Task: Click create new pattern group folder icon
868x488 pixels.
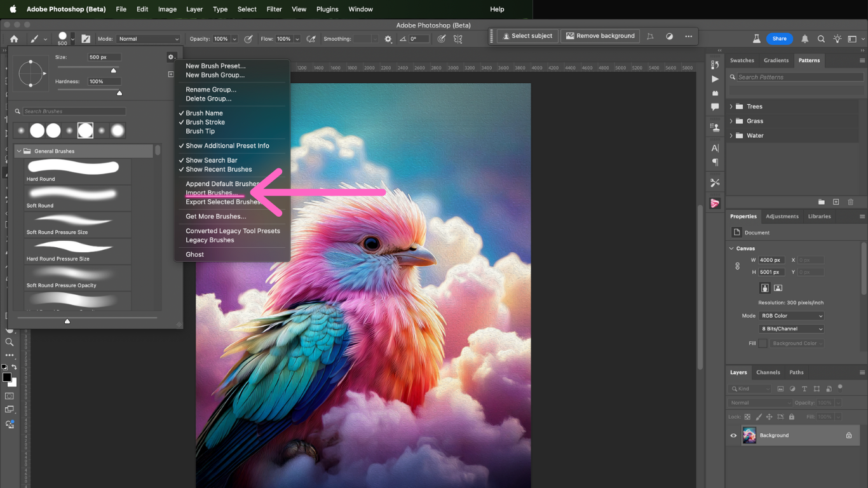Action: click(821, 202)
